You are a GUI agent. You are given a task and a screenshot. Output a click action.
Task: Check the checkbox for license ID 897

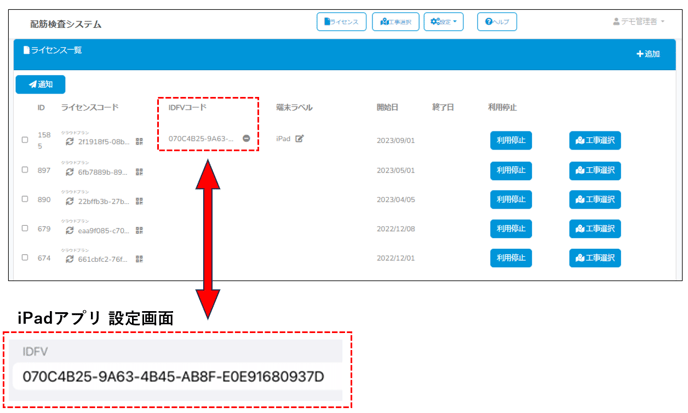click(x=25, y=170)
